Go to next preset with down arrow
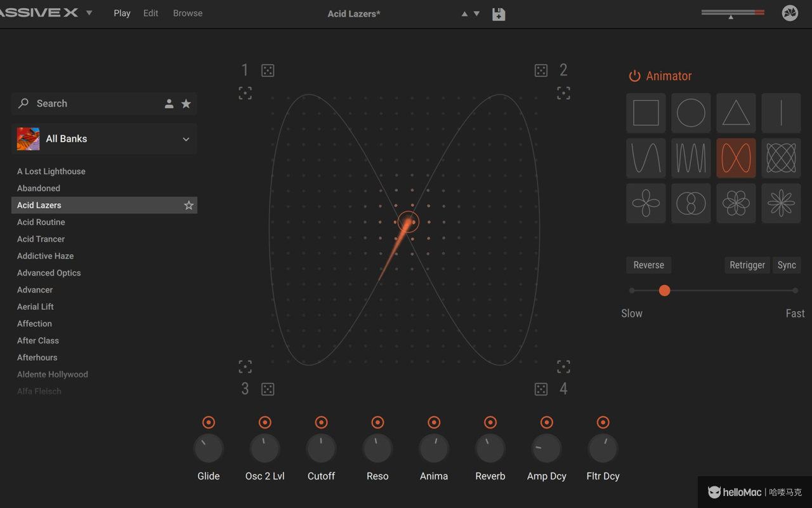 (x=476, y=13)
